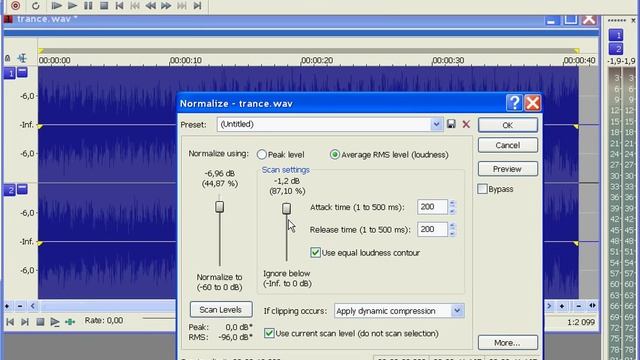The width and height of the screenshot is (640, 360).
Task: Stop playback from the main toolbar
Action: point(104,6)
